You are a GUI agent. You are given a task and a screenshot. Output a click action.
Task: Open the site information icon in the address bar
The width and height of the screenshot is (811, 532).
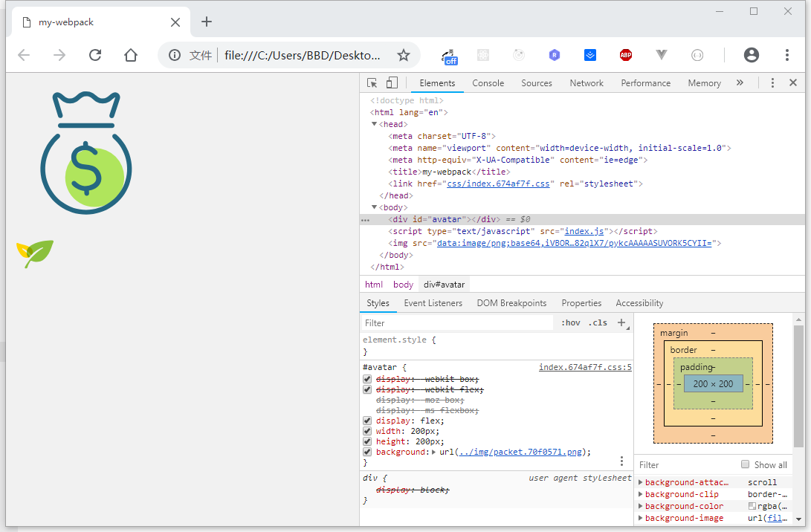pos(175,55)
